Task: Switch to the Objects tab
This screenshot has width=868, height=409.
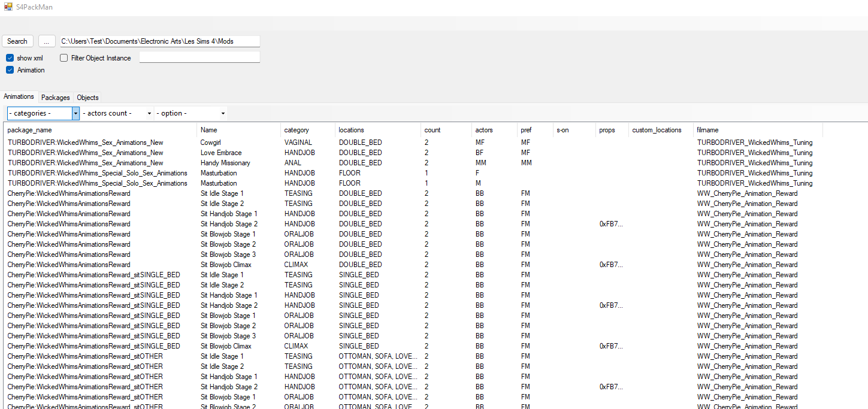Action: pos(87,98)
